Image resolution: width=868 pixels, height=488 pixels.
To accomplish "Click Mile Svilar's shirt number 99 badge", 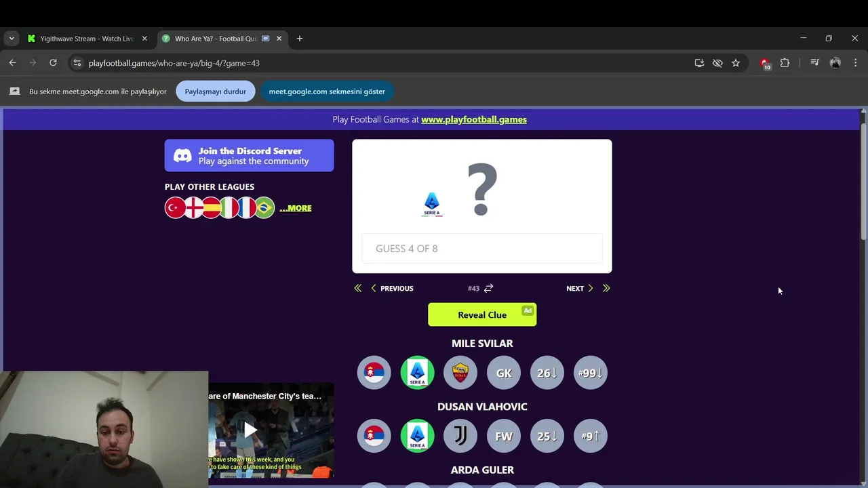I will tap(591, 373).
